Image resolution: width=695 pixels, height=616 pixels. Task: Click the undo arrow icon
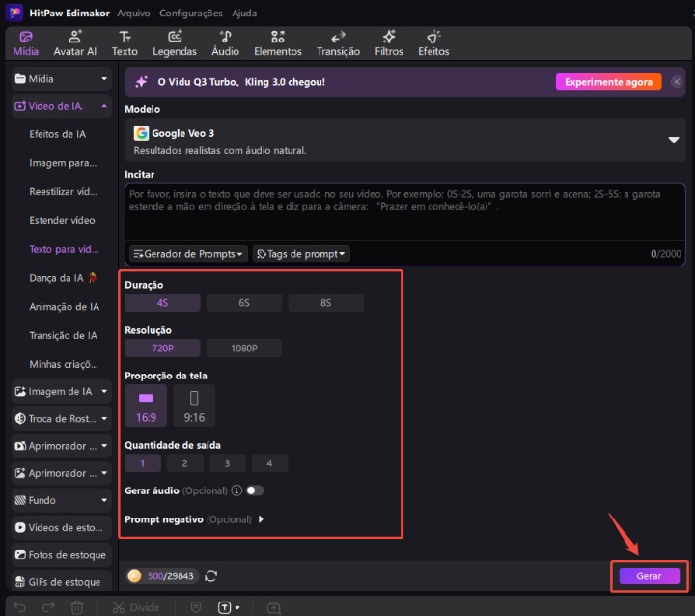pos(19,606)
